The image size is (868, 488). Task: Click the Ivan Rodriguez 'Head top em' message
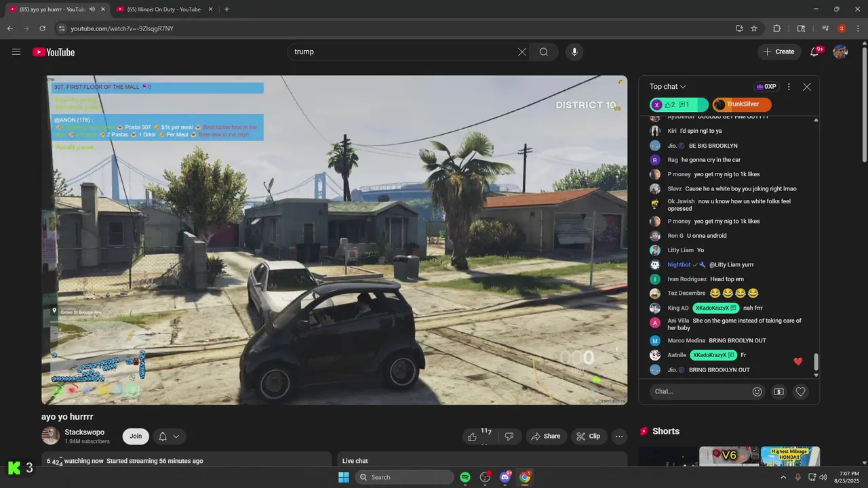pos(727,279)
